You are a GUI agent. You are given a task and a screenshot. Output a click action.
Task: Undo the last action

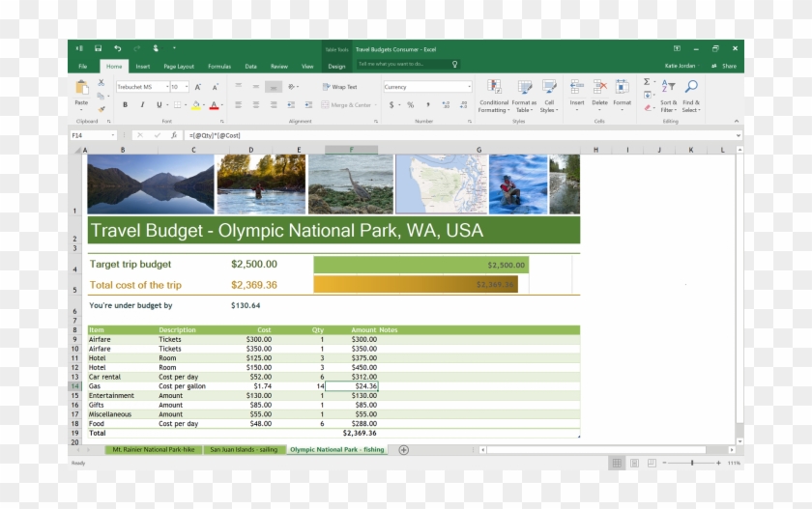pos(118,48)
